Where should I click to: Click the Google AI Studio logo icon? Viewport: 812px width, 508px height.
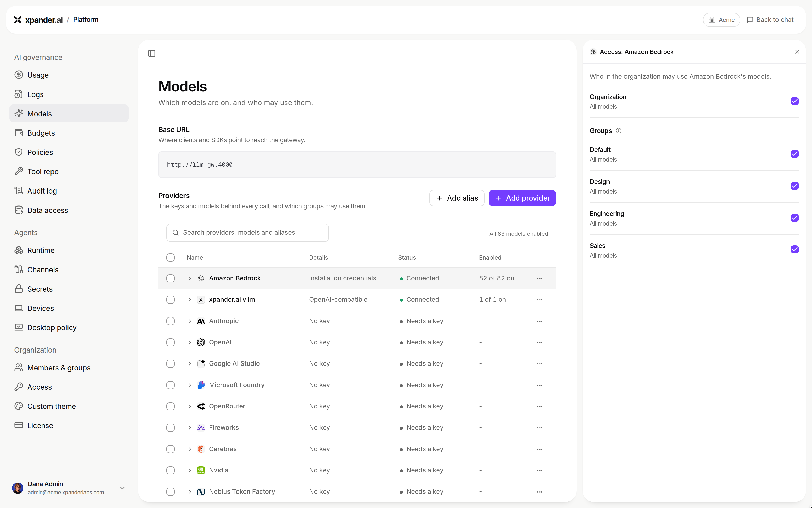click(x=201, y=363)
